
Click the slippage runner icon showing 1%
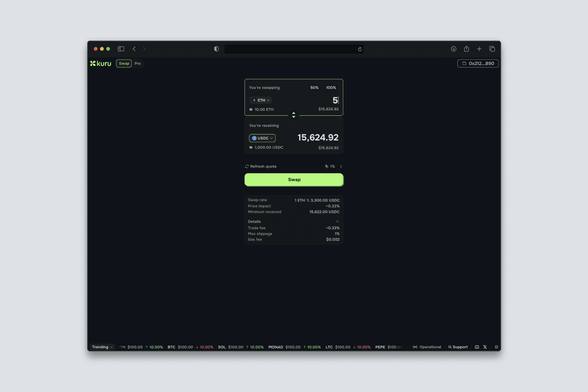pos(326,166)
